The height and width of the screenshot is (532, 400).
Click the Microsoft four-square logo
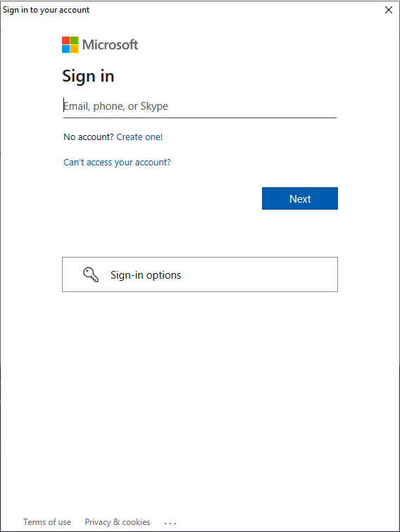tap(70, 45)
